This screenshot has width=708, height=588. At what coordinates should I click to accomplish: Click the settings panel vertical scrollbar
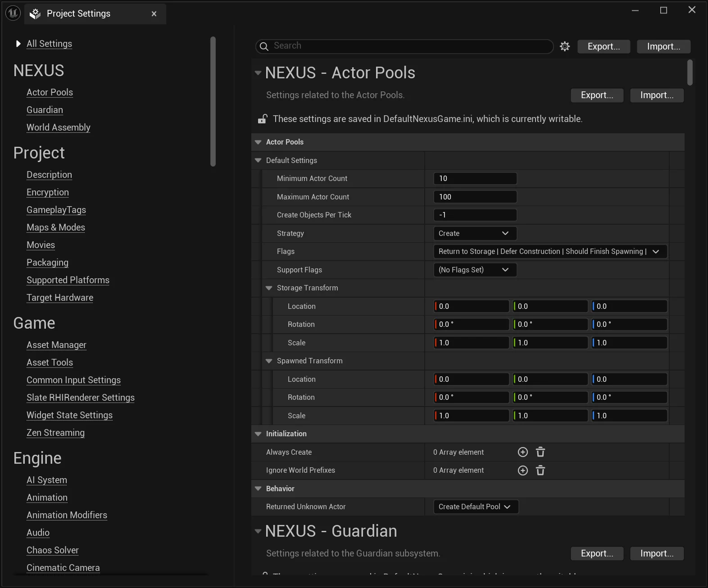[x=690, y=72]
